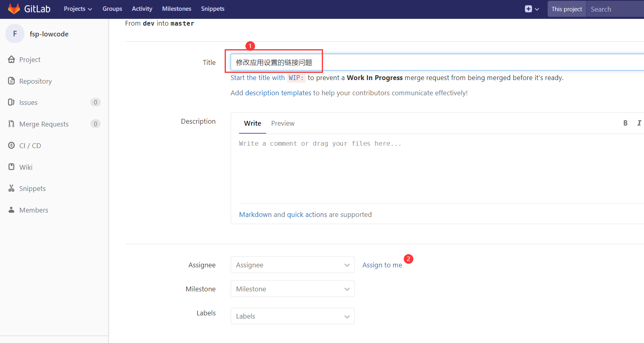644x343 pixels.
Task: Click the GitLab fox logo
Action: 14,9
